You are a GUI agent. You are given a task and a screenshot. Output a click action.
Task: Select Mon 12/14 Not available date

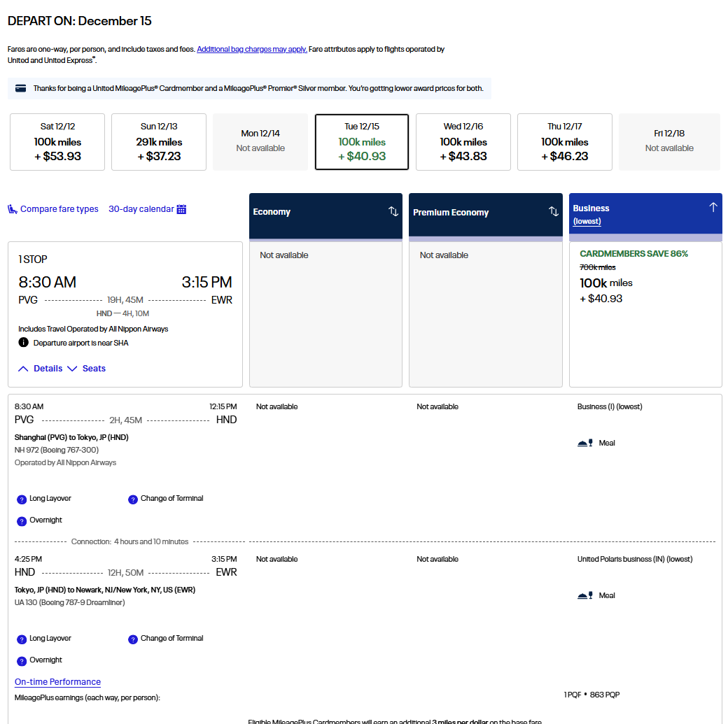pyautogui.click(x=260, y=142)
